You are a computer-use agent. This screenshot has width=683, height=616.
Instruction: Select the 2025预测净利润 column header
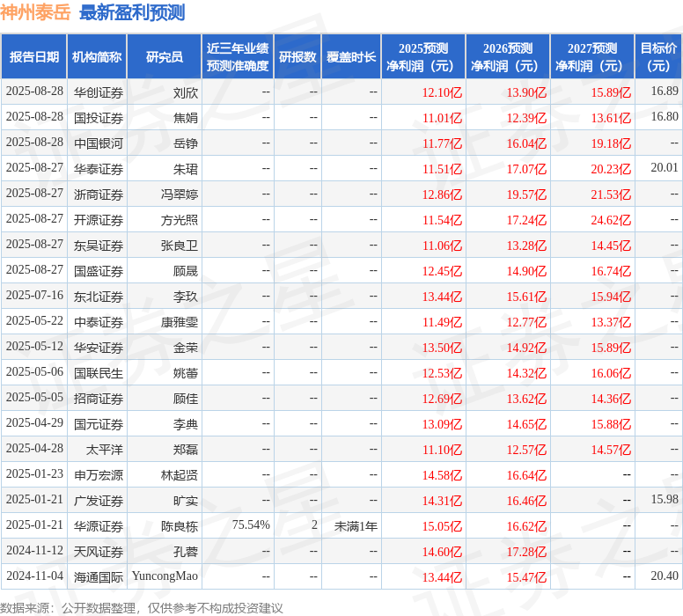[x=423, y=56]
